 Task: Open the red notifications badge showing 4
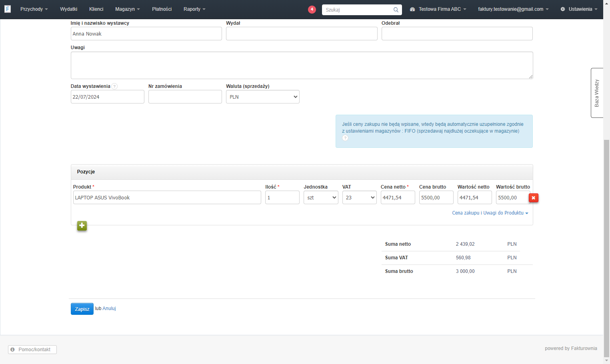(x=312, y=9)
